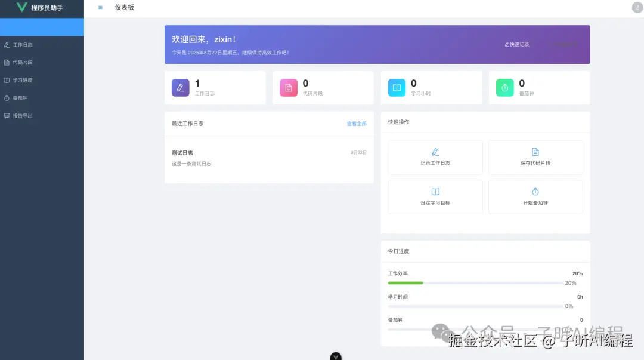Click the green timer icon of 番茄钟 stat card
The width and height of the screenshot is (644, 360).
[505, 88]
